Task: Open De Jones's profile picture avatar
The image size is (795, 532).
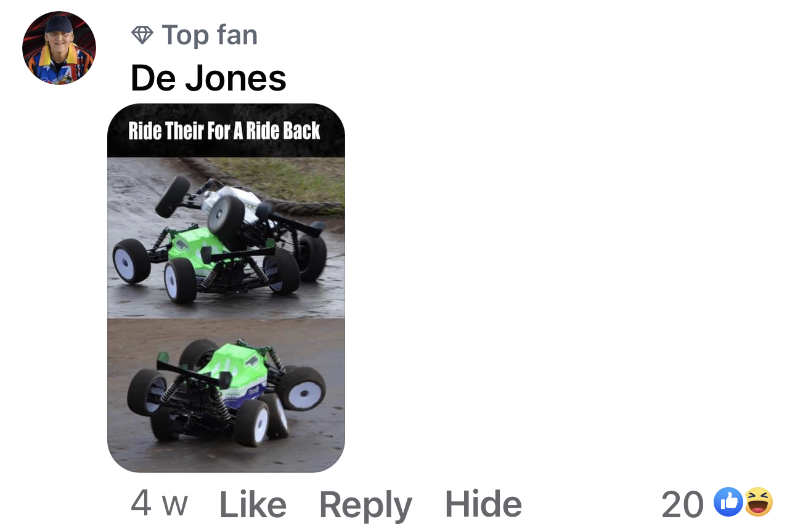Action: (59, 47)
